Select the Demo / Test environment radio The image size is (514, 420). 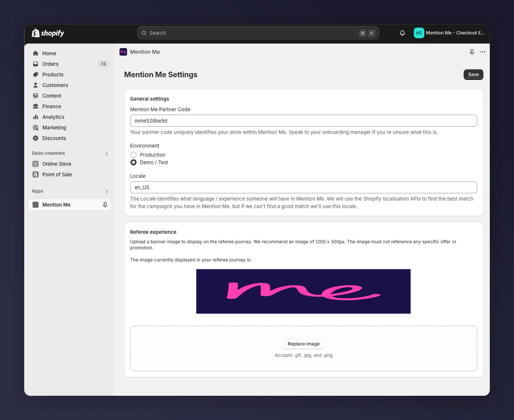(134, 162)
